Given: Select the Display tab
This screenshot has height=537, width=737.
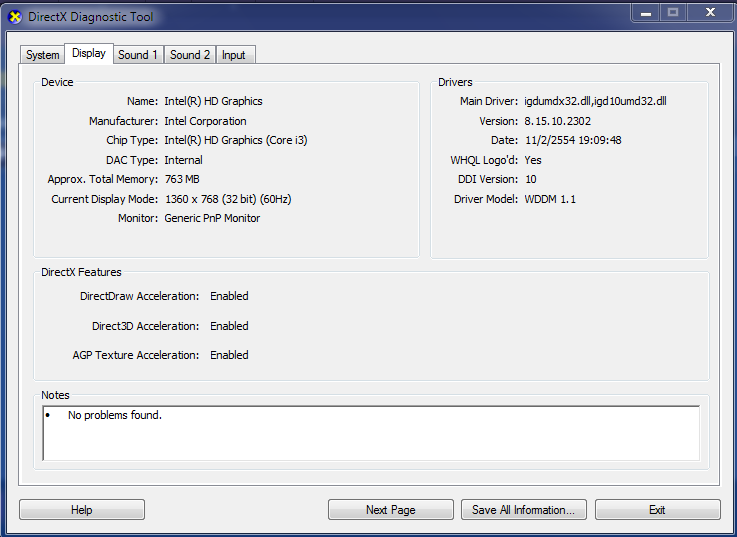Looking at the screenshot, I should pyautogui.click(x=89, y=53).
